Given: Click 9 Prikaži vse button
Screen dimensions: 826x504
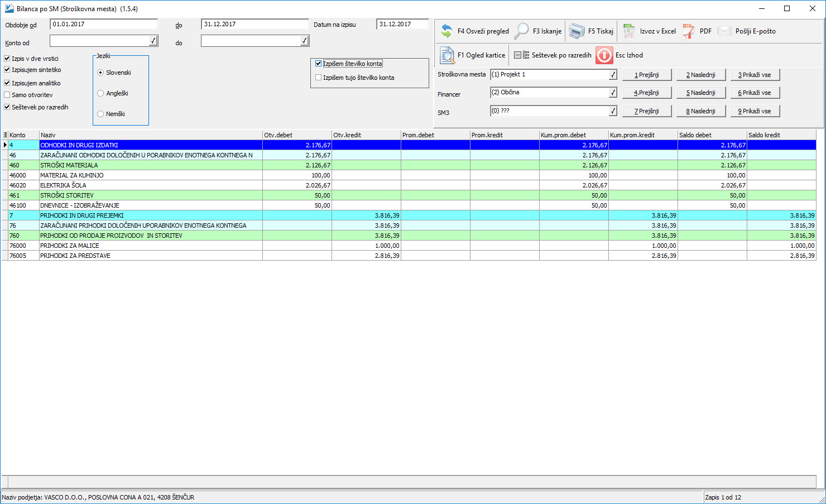Looking at the screenshot, I should point(755,111).
